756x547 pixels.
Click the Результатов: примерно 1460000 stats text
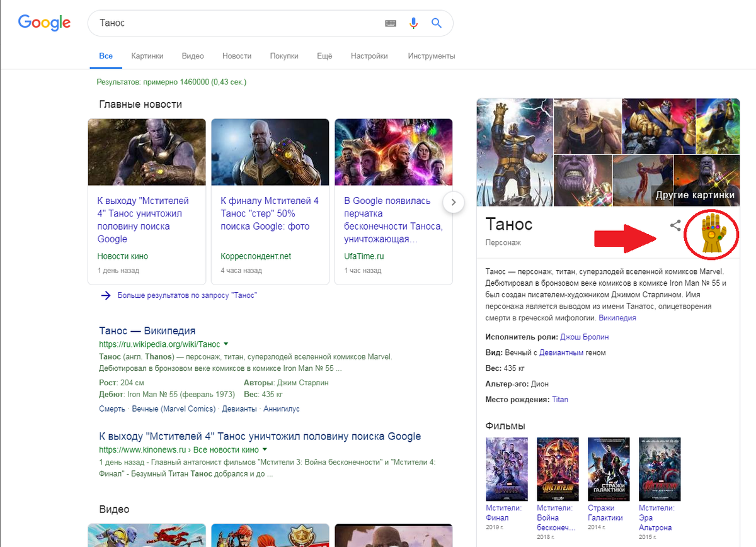pos(171,82)
